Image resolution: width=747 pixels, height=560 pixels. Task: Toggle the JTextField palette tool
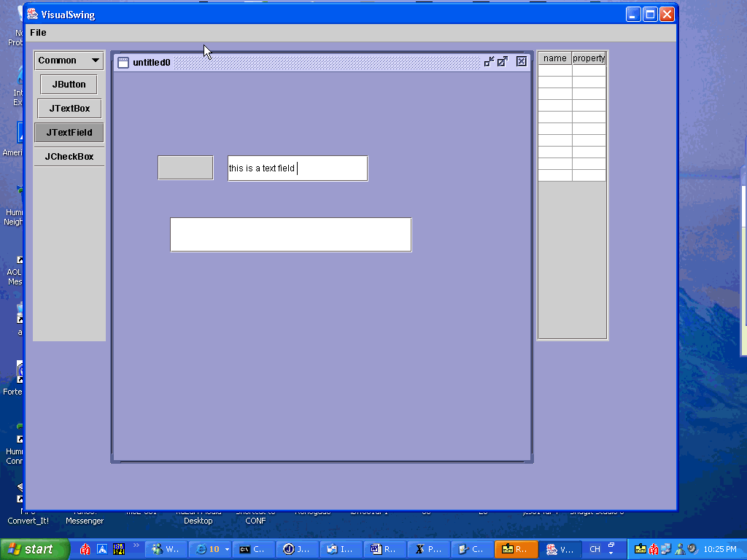pyautogui.click(x=69, y=133)
